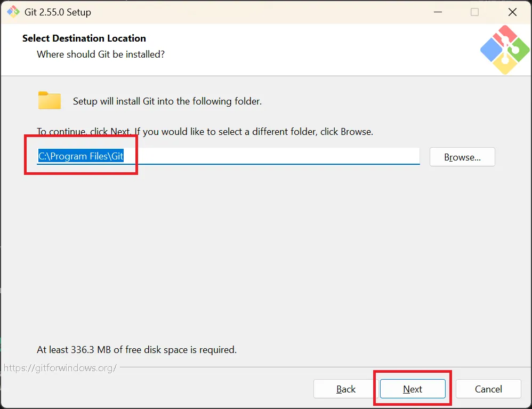Open the gitforwindows.org link
The image size is (532, 409).
(60, 368)
